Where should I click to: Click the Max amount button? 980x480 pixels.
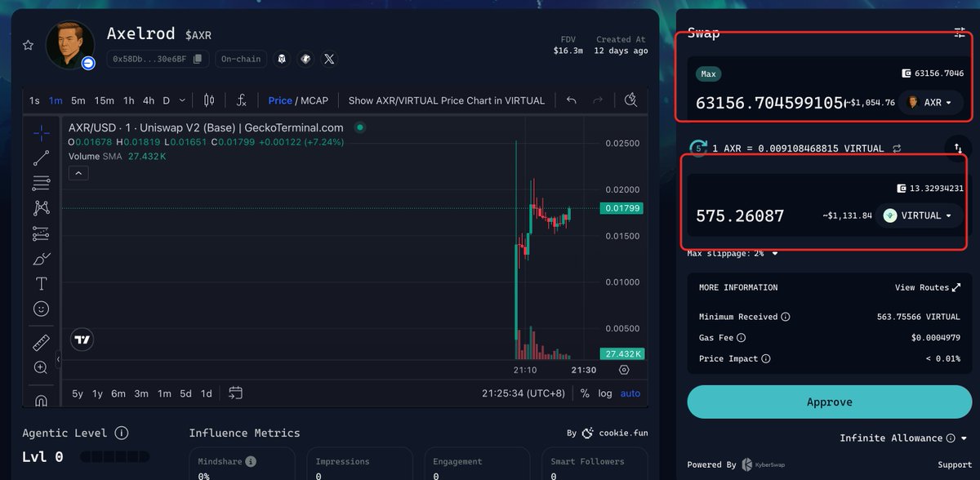708,73
